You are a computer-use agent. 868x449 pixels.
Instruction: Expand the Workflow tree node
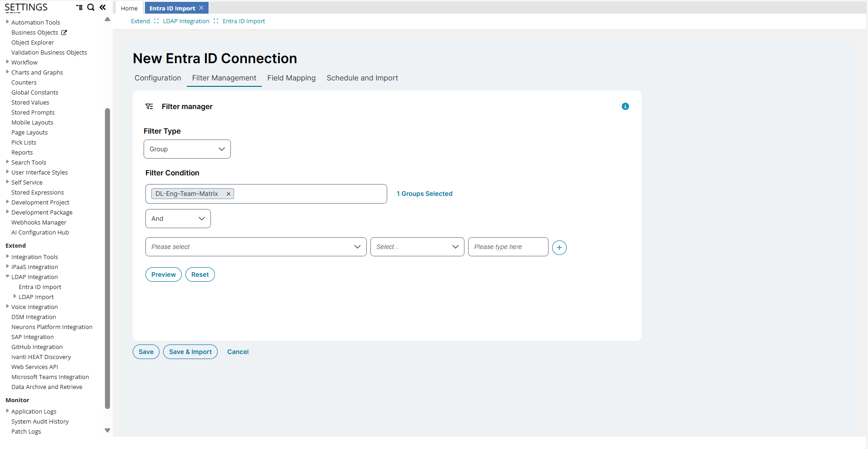pos(8,62)
